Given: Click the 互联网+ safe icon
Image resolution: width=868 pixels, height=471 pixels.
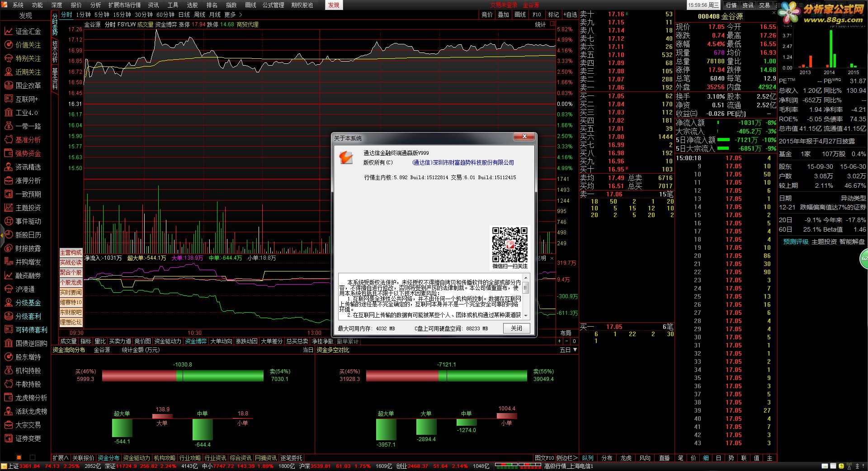Looking at the screenshot, I should pyautogui.click(x=8, y=99).
